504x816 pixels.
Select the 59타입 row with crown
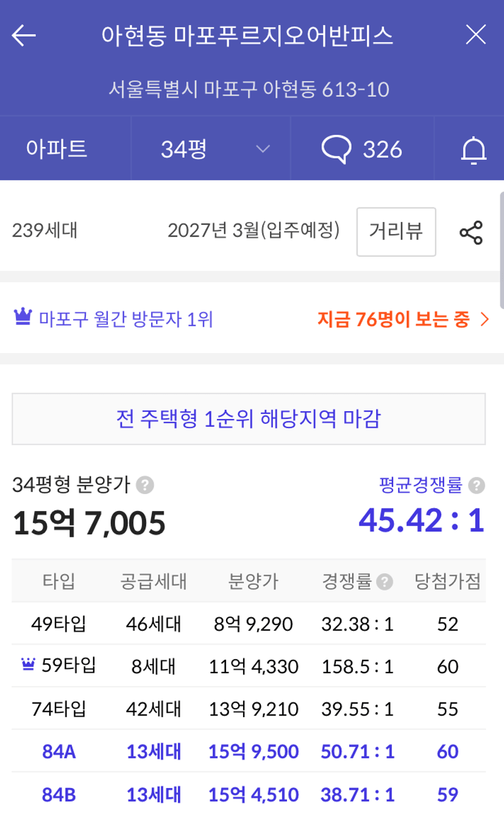click(249, 666)
